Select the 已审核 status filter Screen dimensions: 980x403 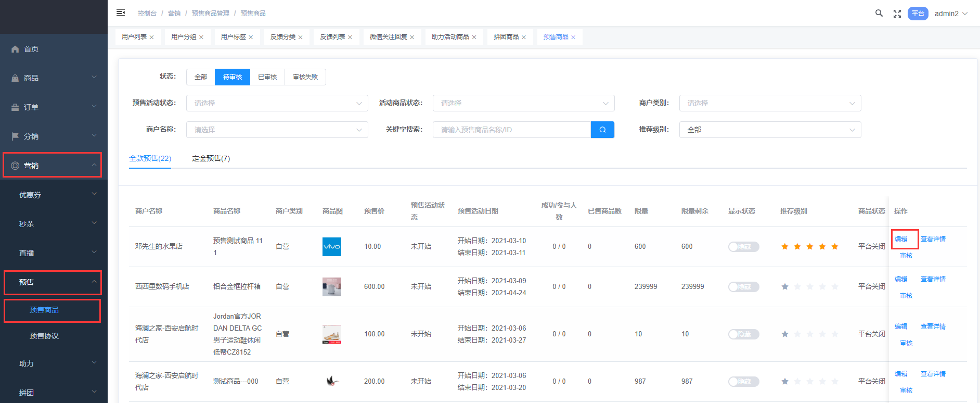click(x=267, y=77)
